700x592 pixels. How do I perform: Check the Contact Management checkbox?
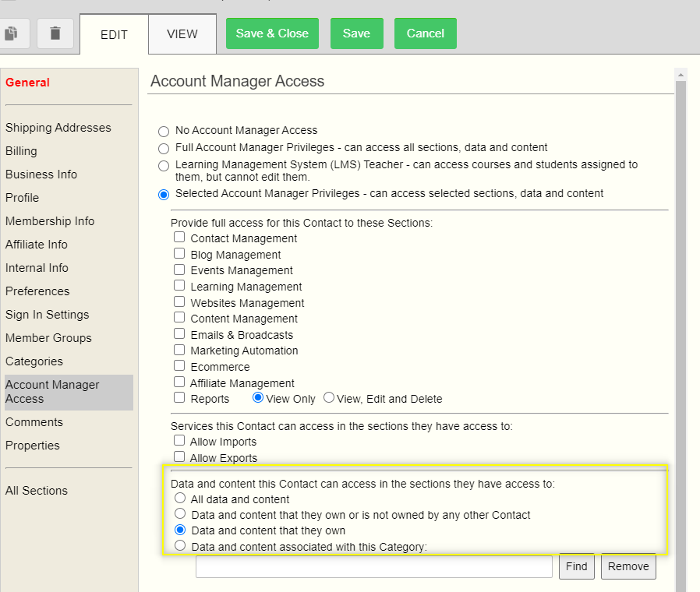pyautogui.click(x=179, y=237)
